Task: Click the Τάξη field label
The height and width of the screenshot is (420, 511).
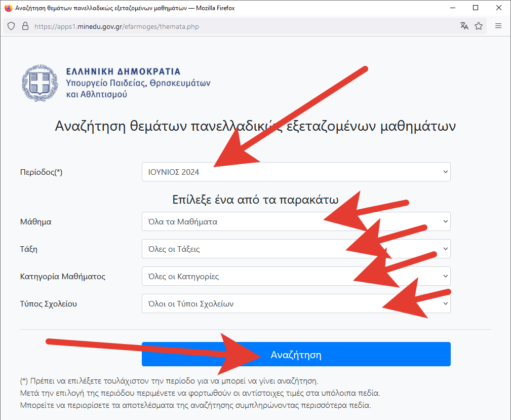Action: [x=29, y=249]
